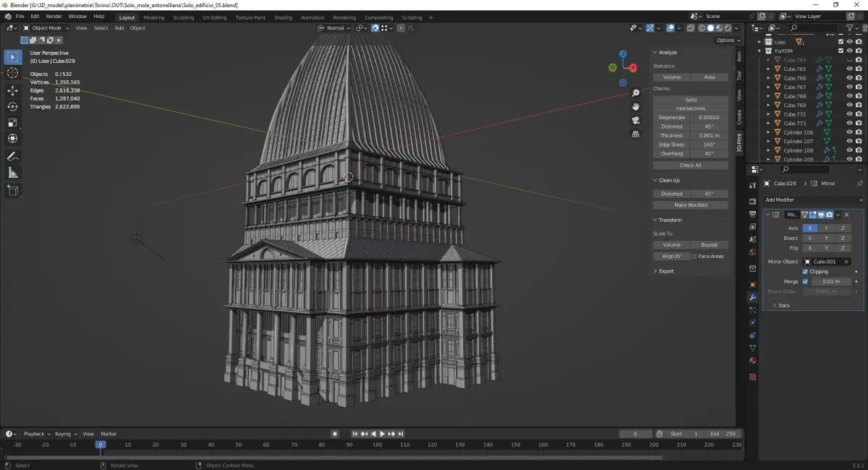Click the viewport zoom magnifier icon
Viewport: 868px width, 470px height.
point(636,93)
